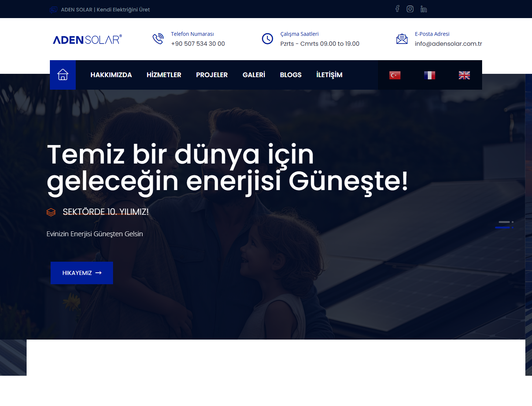Open the İLETİŞİM menu item
This screenshot has height=406, width=532.
(x=330, y=75)
